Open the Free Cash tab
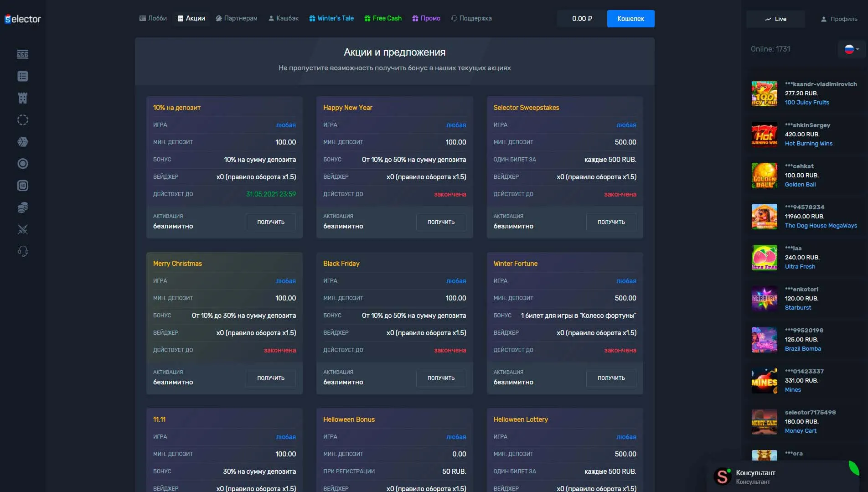Viewport: 868px width, 492px height. [x=383, y=18]
